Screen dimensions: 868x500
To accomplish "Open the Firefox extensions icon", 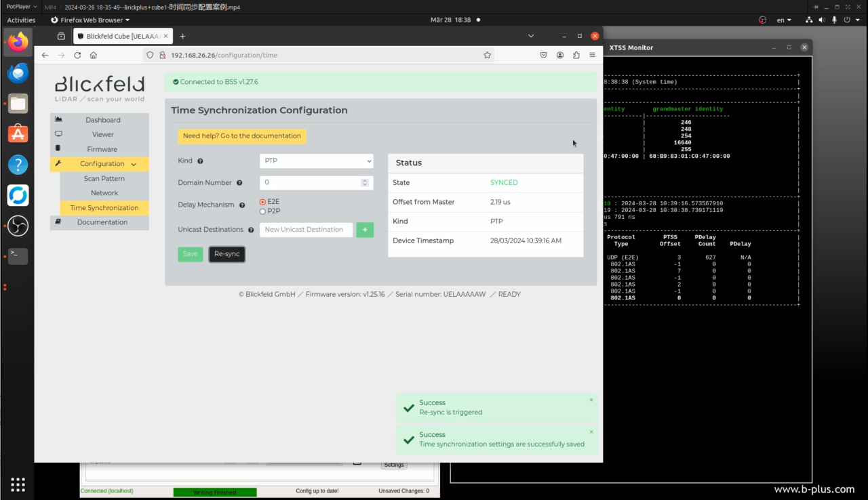I will tap(576, 56).
